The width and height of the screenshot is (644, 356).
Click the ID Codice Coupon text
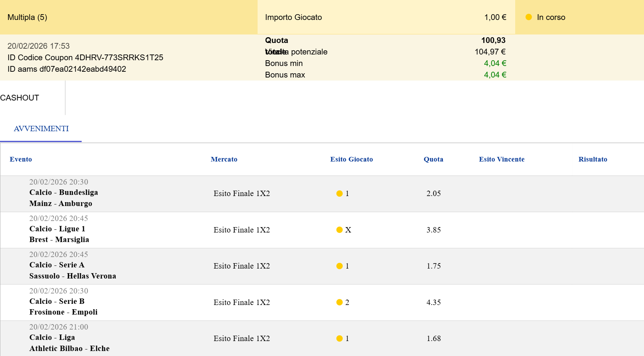(x=85, y=58)
